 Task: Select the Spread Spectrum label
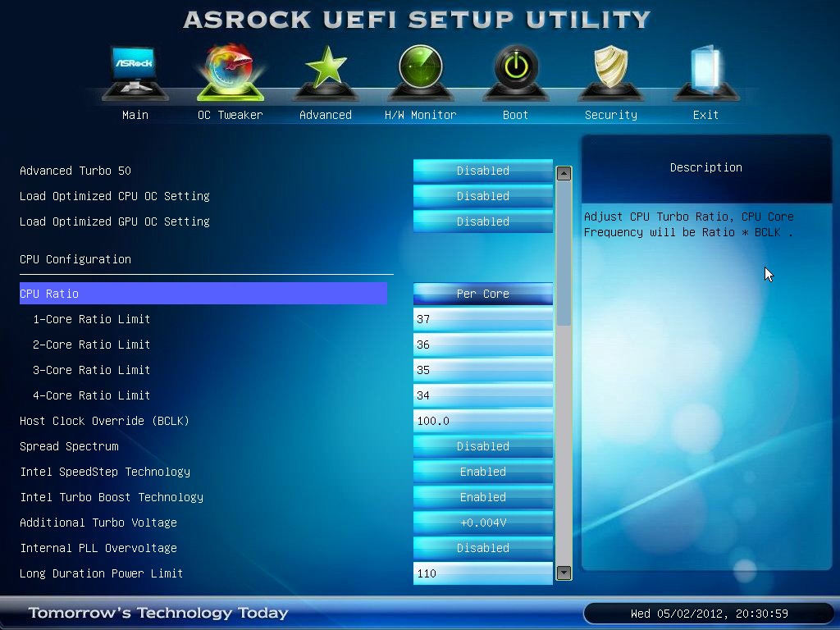(69, 446)
